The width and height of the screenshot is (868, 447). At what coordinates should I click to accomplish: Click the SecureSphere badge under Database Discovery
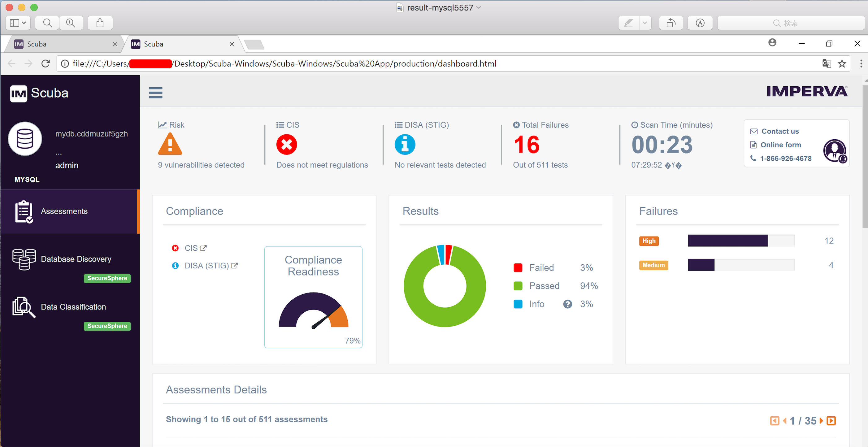[x=107, y=278]
